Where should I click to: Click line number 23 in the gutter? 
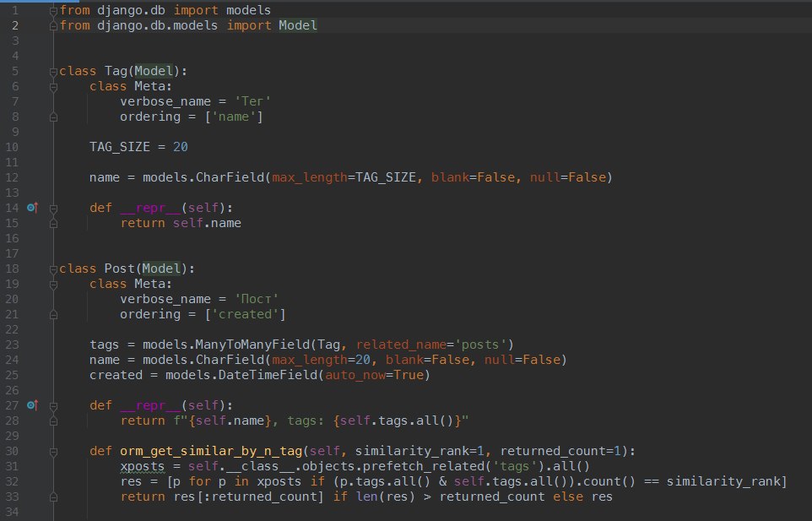pyautogui.click(x=11, y=345)
